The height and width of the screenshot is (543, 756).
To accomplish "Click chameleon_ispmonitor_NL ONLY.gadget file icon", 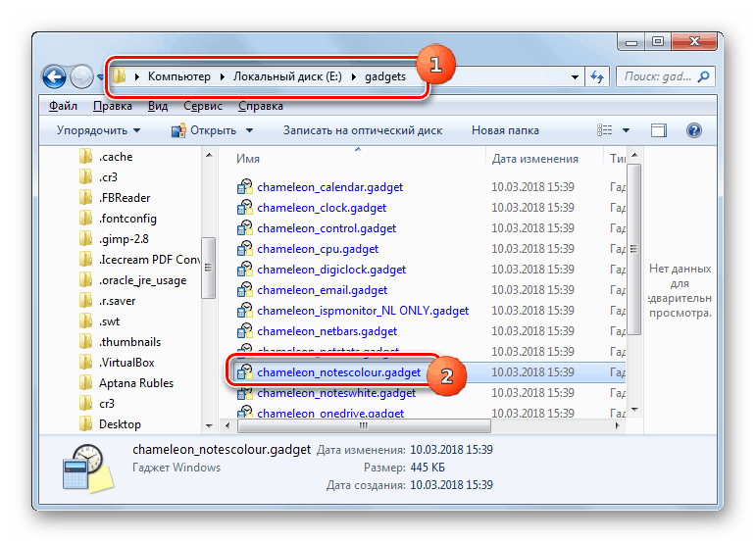I will click(245, 311).
